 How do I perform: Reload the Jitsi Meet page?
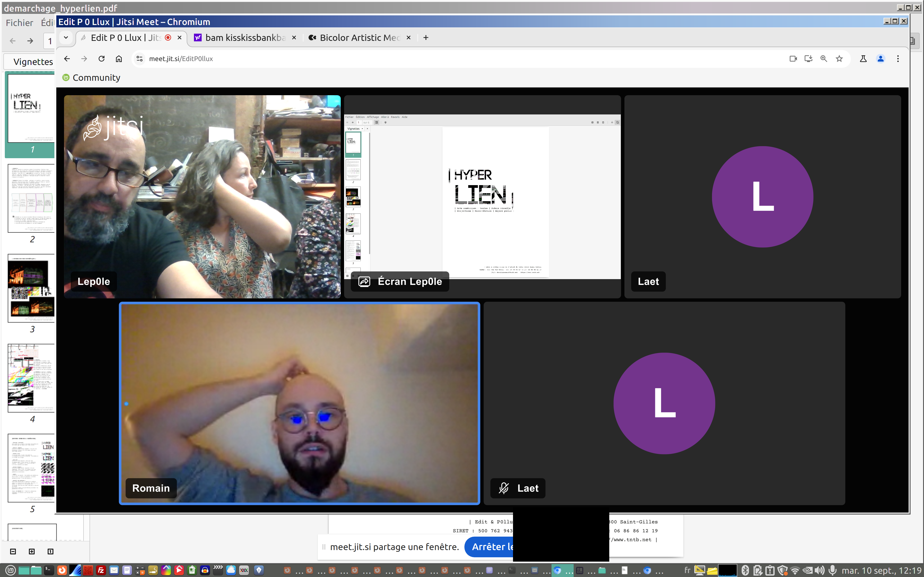[102, 59]
